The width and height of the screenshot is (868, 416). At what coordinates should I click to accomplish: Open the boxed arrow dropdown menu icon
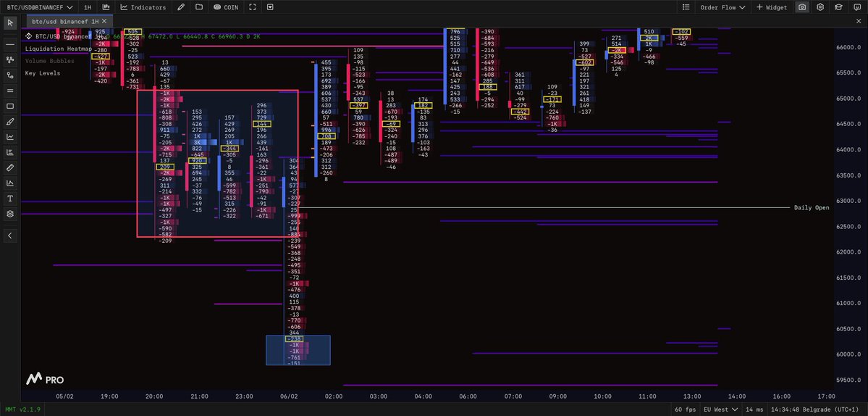[x=270, y=7]
